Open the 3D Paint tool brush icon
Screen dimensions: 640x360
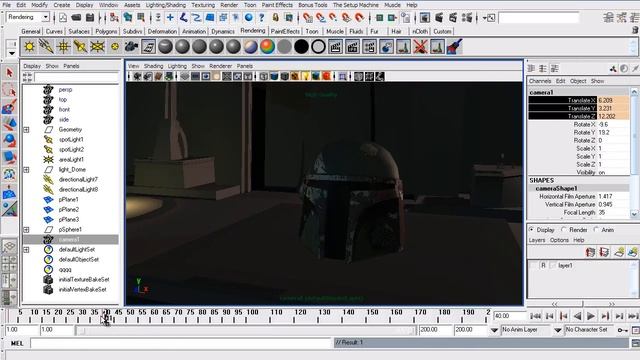pos(454,47)
